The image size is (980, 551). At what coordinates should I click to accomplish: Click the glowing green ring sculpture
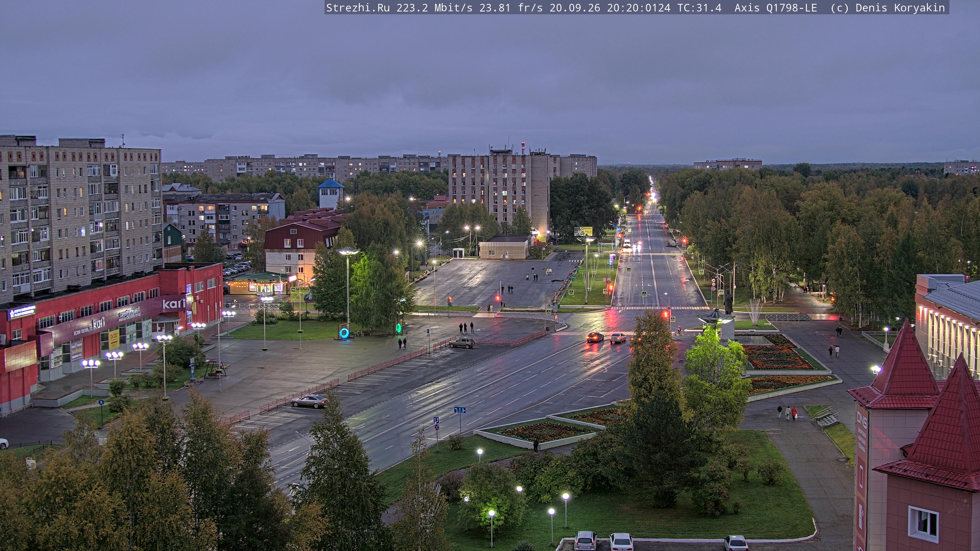click(399, 327)
